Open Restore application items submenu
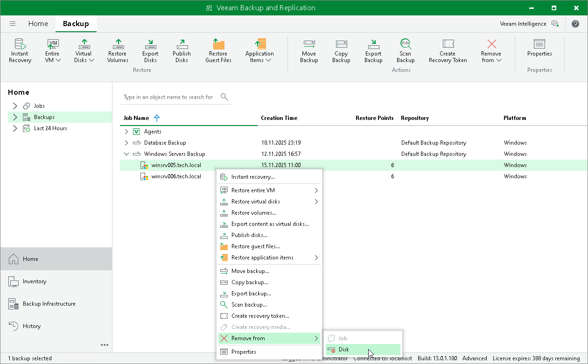The image size is (588, 364). [269, 258]
